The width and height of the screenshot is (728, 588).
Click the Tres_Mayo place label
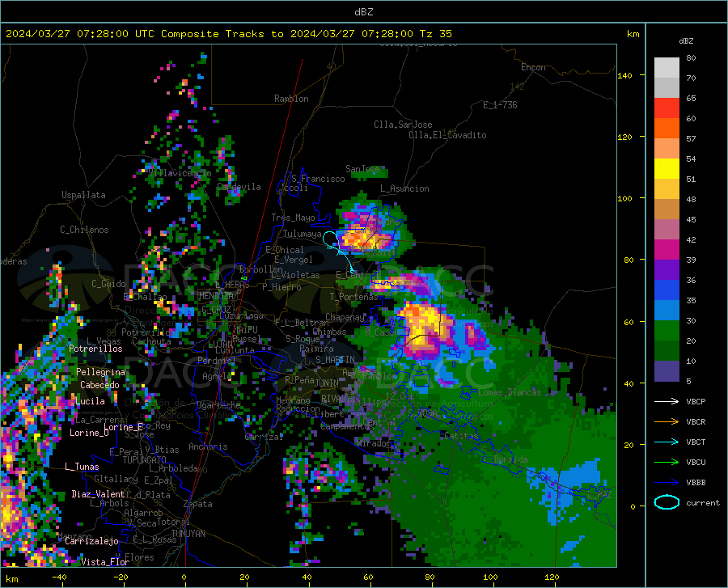[293, 218]
